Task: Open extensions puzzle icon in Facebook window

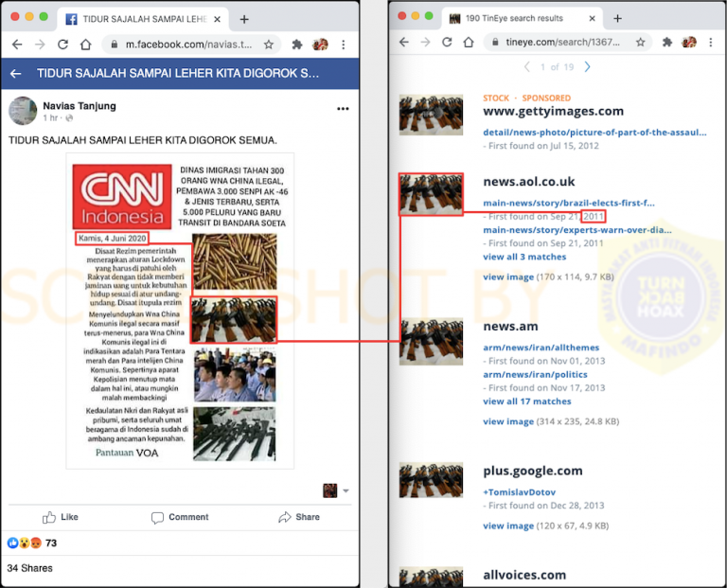Action: tap(296, 45)
